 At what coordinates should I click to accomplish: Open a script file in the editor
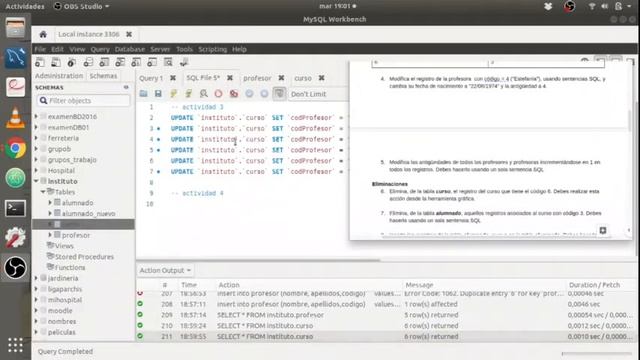coord(143,94)
